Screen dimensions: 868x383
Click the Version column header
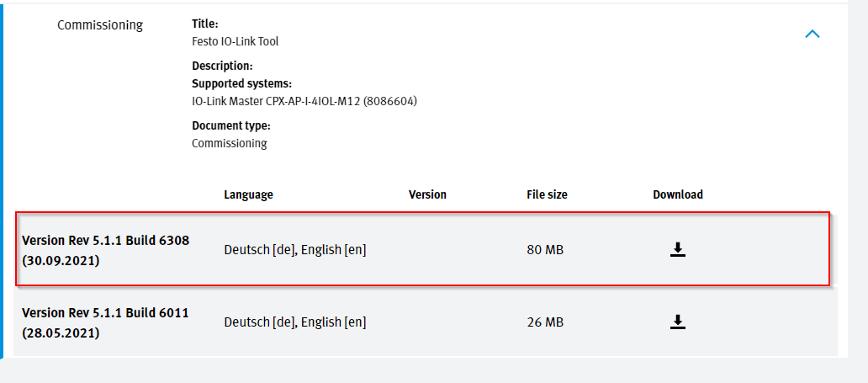tap(427, 194)
